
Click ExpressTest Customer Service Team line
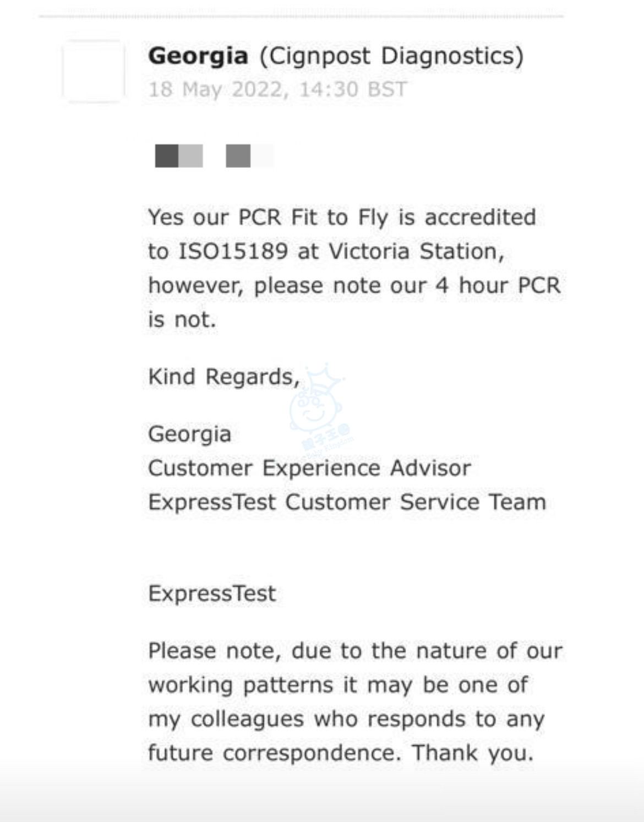tap(347, 502)
